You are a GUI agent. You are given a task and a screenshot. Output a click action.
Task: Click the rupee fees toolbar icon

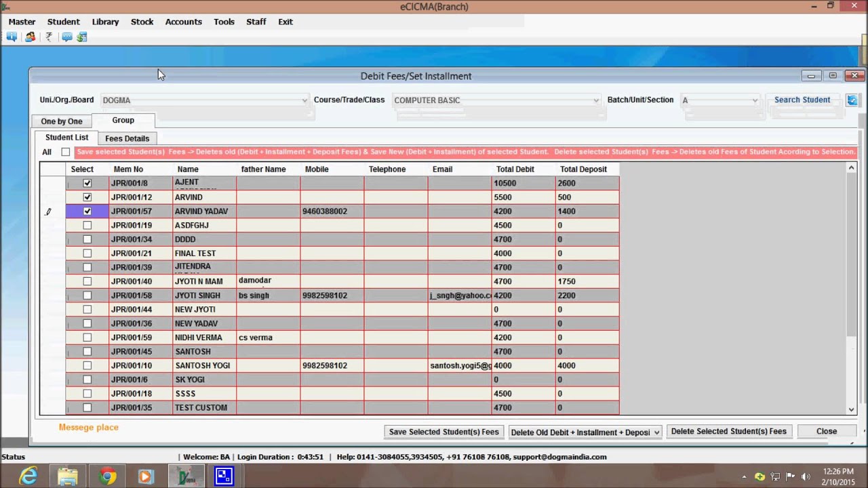point(49,37)
